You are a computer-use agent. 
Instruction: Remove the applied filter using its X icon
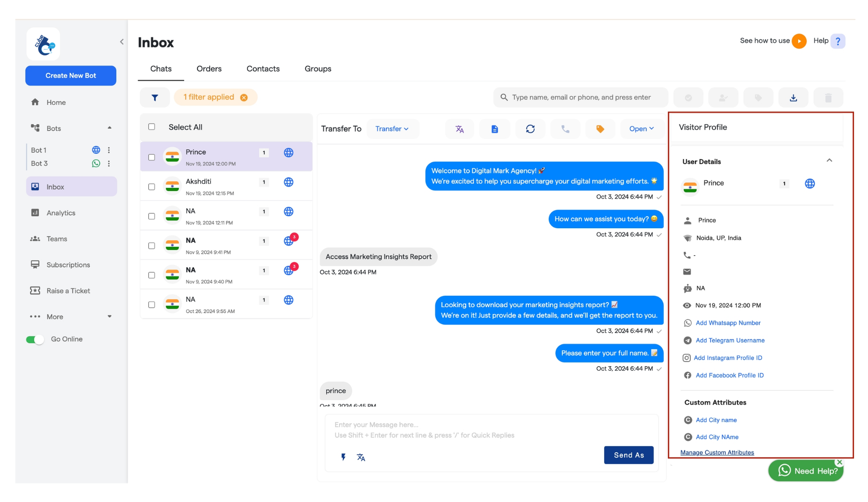[x=244, y=98]
